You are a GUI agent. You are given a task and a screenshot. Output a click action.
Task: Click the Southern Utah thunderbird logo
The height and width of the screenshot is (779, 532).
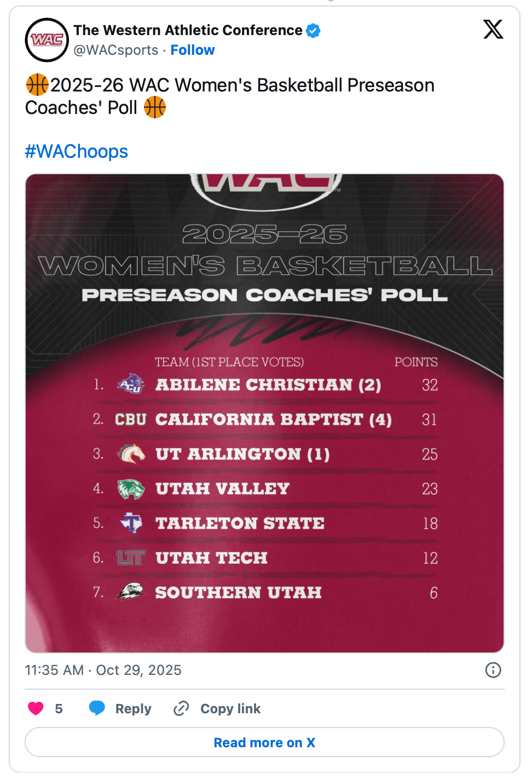pyautogui.click(x=131, y=592)
